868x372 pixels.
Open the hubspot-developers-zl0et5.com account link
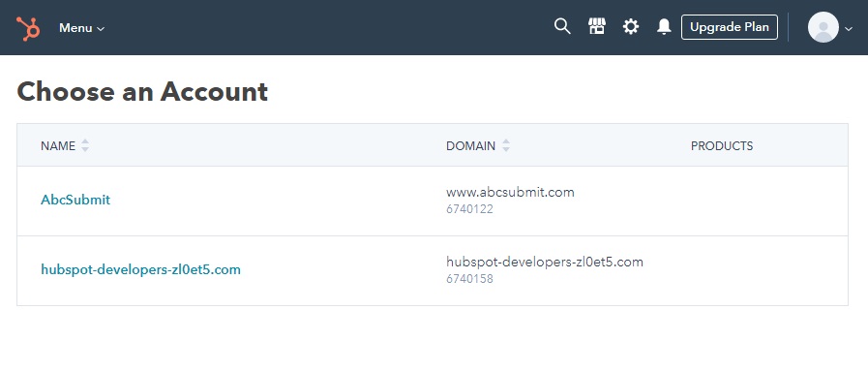pyautogui.click(x=140, y=269)
